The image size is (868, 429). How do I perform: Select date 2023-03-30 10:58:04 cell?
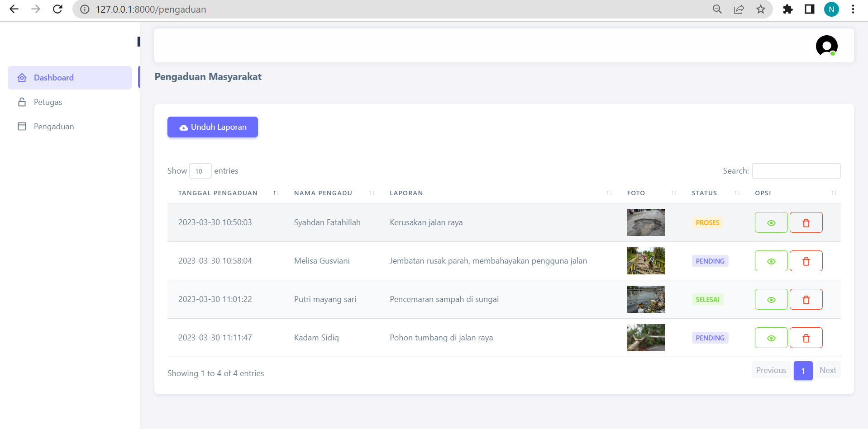215,261
